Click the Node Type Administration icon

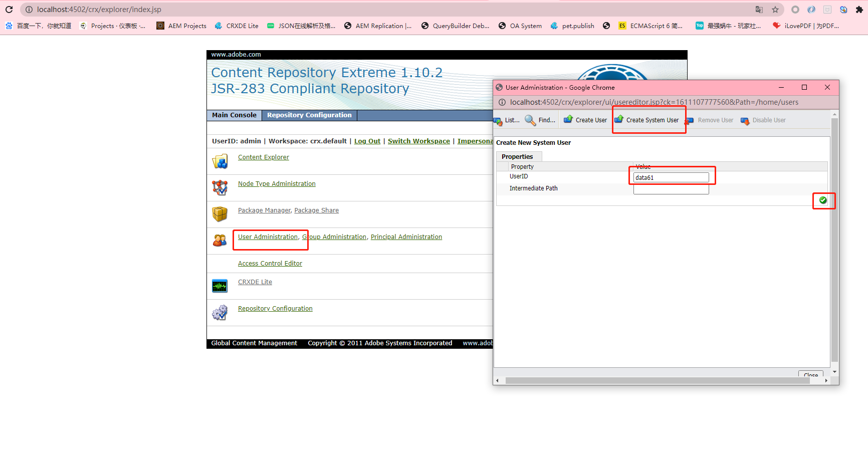pyautogui.click(x=220, y=188)
